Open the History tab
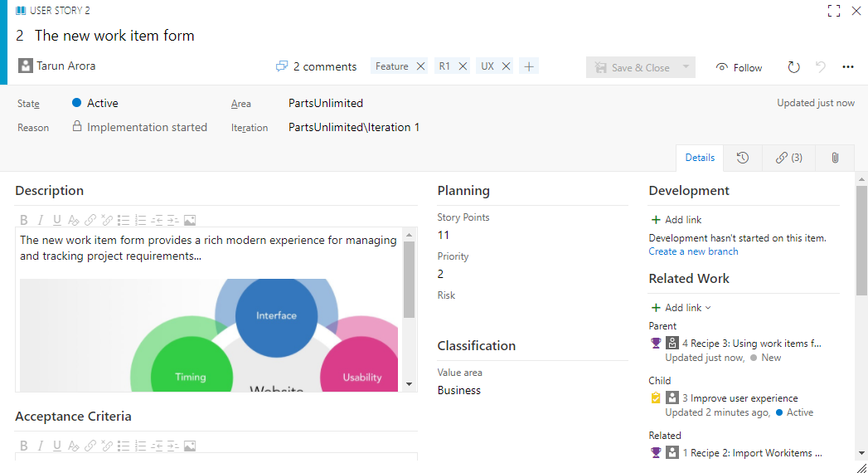 pyautogui.click(x=742, y=158)
